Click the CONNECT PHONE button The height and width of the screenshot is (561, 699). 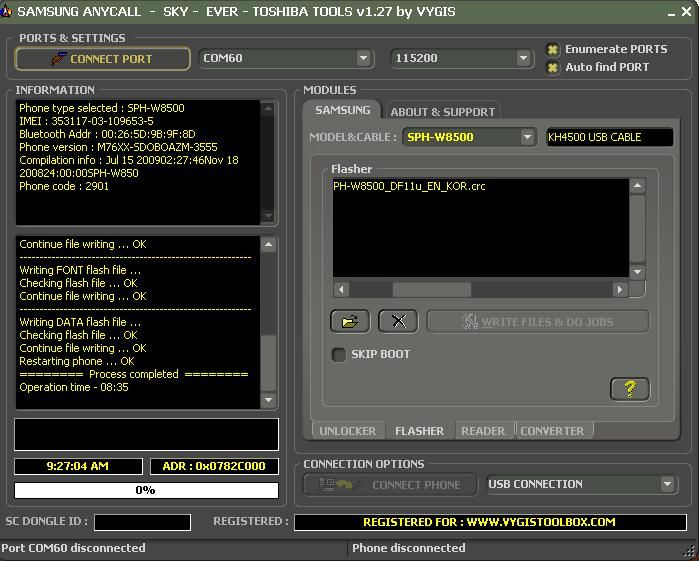coord(390,485)
